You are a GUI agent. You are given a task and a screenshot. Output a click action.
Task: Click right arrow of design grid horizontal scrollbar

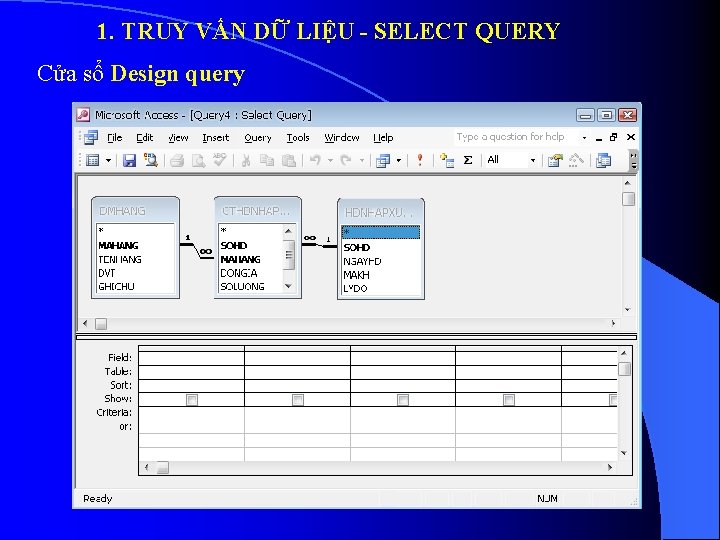click(x=610, y=467)
